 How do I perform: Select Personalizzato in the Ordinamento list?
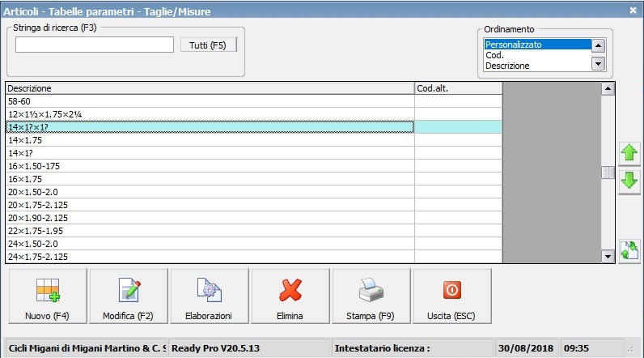pyautogui.click(x=537, y=45)
